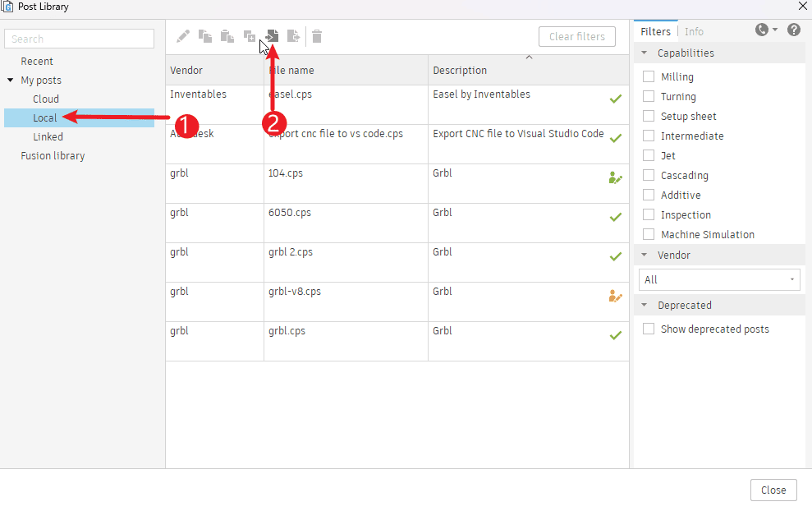The image size is (812, 511).
Task: Export the selected post configuration
Action: click(x=293, y=35)
